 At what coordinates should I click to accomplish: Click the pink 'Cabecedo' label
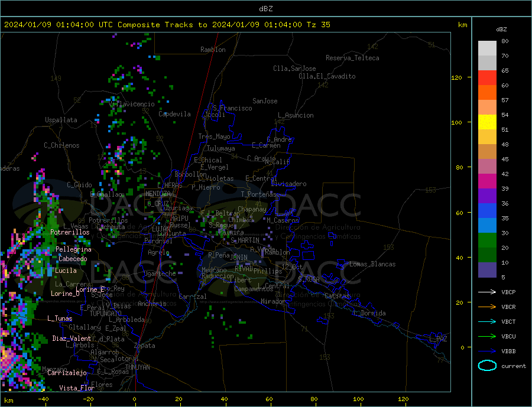coord(73,259)
